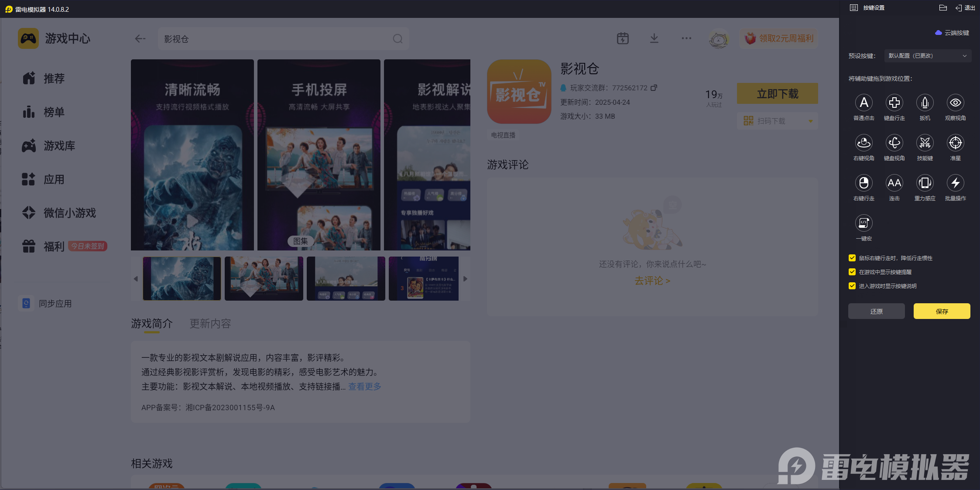This screenshot has width=980, height=490.
Task: Open the 福利 benefits section
Action: [x=44, y=247]
